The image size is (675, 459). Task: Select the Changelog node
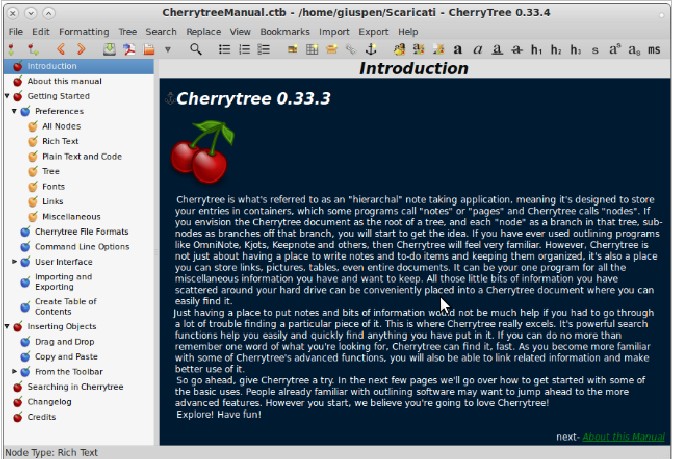click(50, 402)
